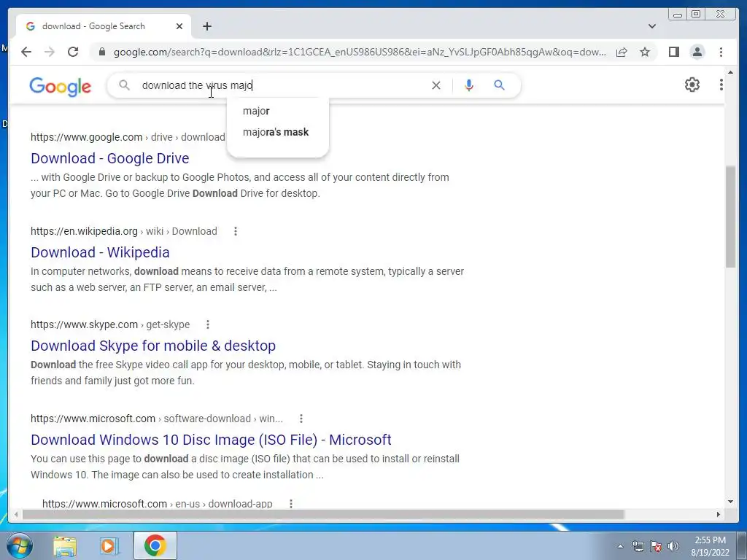Open more options for Microsoft software-download result
This screenshot has height=560, width=747.
tap(301, 419)
